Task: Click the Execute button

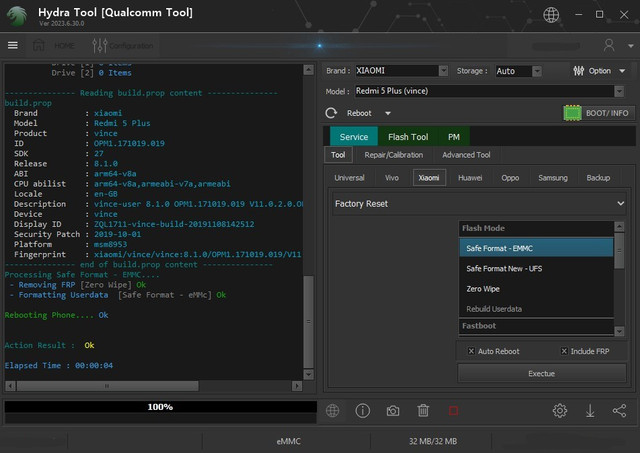Action: click(542, 373)
